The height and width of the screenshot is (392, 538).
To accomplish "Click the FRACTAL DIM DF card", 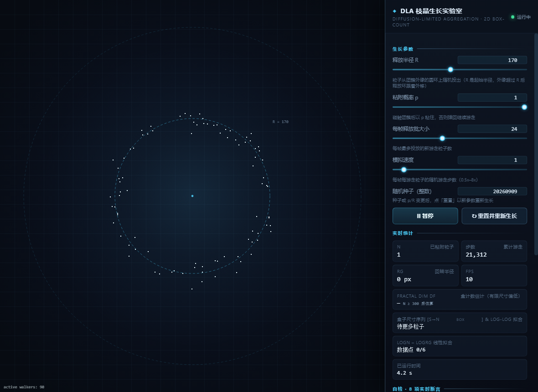I will coord(460,299).
